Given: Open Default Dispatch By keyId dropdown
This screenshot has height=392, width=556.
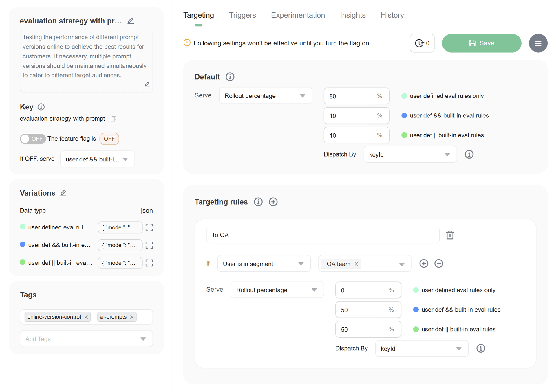Looking at the screenshot, I should click(410, 154).
